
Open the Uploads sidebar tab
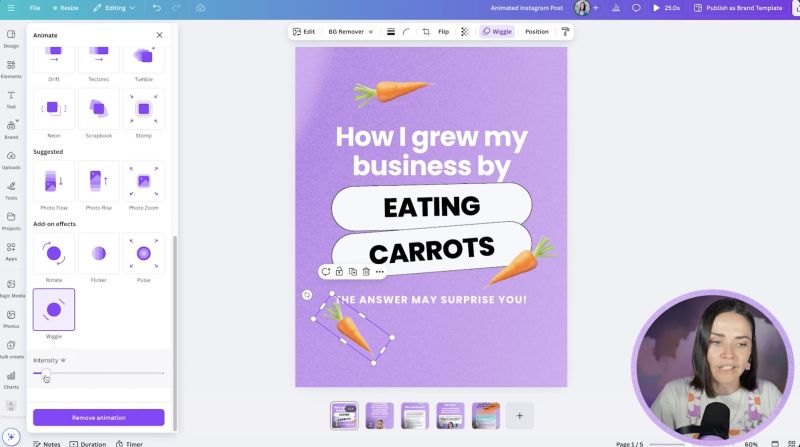coord(11,160)
